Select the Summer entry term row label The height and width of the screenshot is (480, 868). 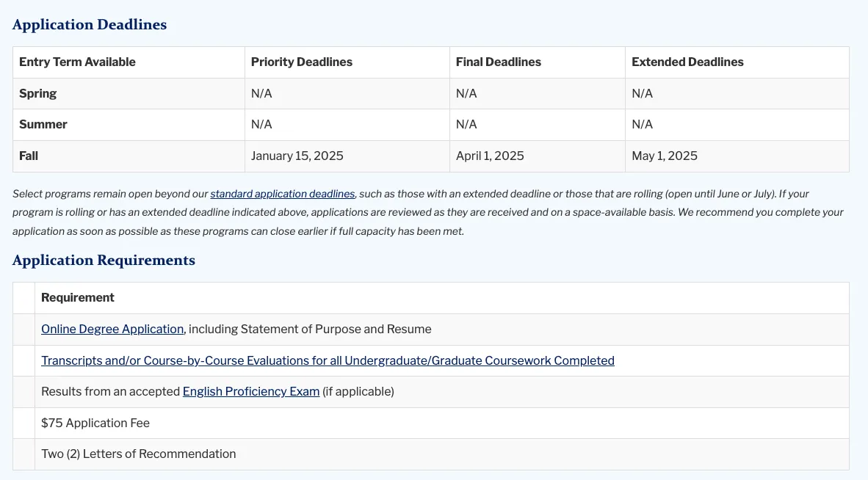pos(43,125)
